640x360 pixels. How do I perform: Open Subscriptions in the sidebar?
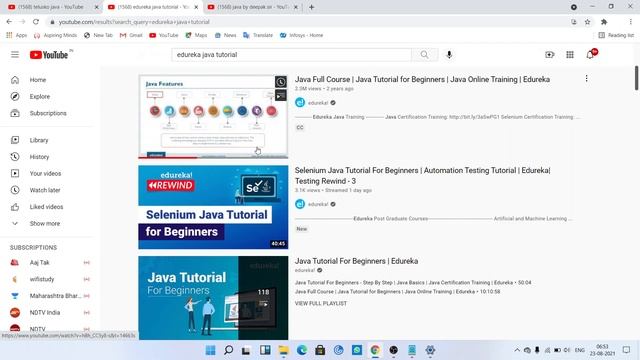(47, 113)
